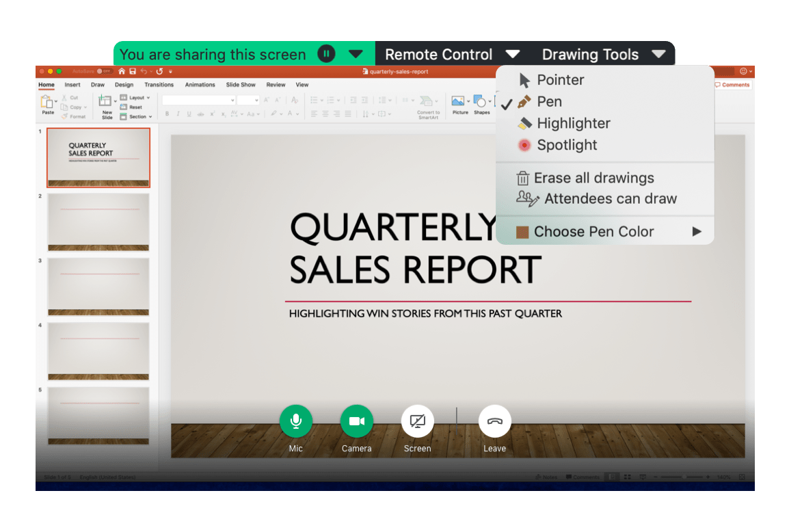Pause screen sharing with the pause icon
The height and width of the screenshot is (532, 789).
coord(326,54)
